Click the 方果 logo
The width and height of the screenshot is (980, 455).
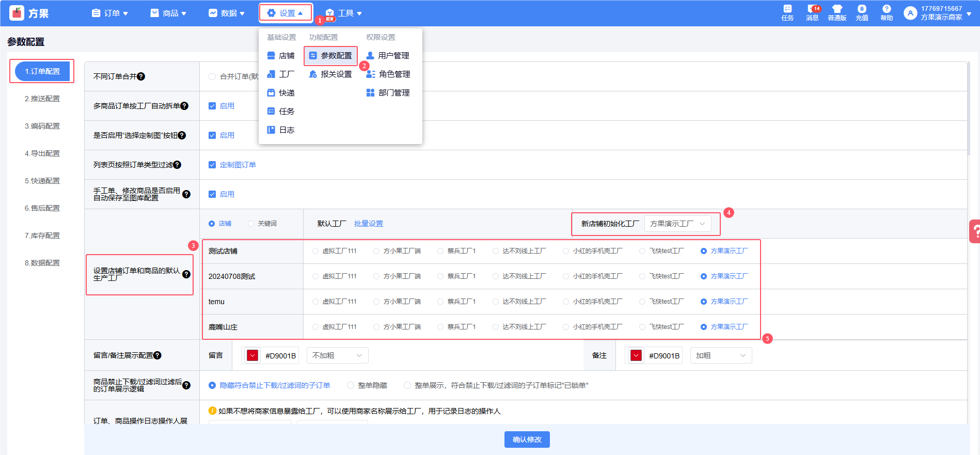click(x=29, y=13)
